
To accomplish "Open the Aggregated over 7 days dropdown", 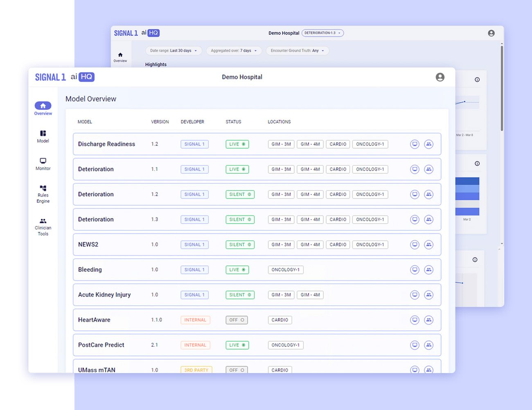I will click(234, 51).
